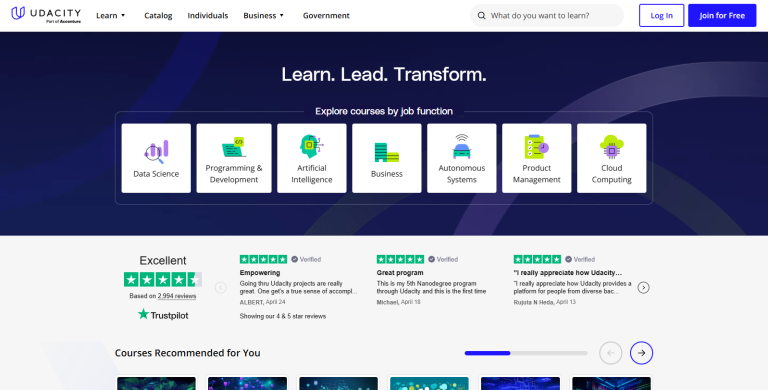Open the Government page

(x=326, y=16)
